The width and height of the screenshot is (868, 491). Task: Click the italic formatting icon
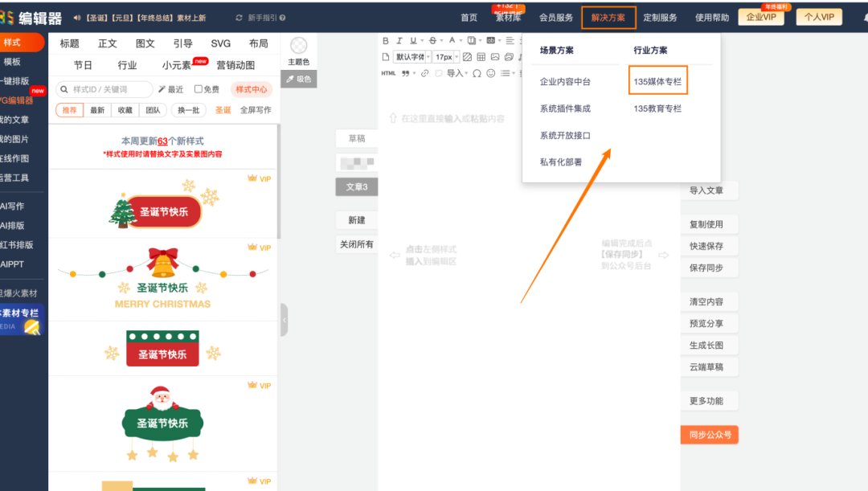click(x=399, y=41)
